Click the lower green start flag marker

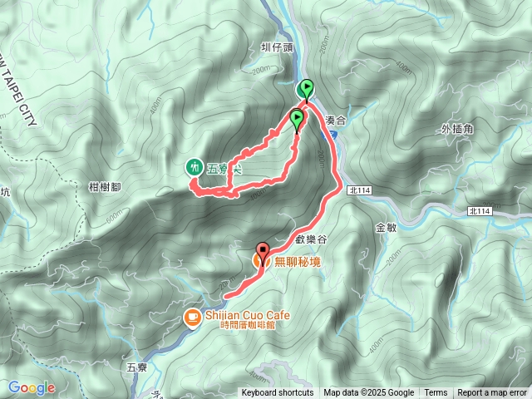pyautogui.click(x=298, y=122)
